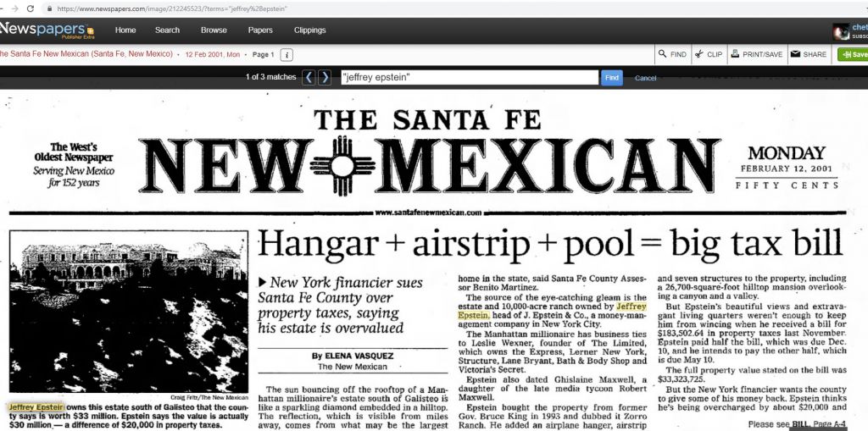Click the browser reload icon

click(31, 8)
